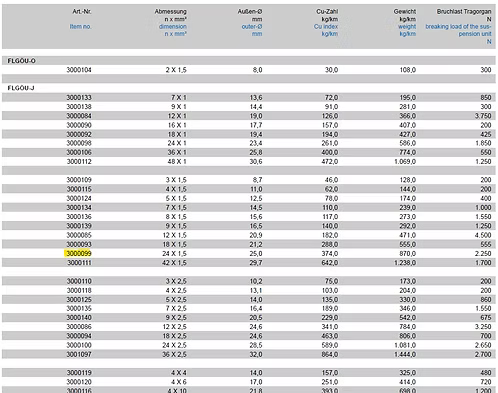Select item number 3000135
498x393 pixels.
click(79, 309)
